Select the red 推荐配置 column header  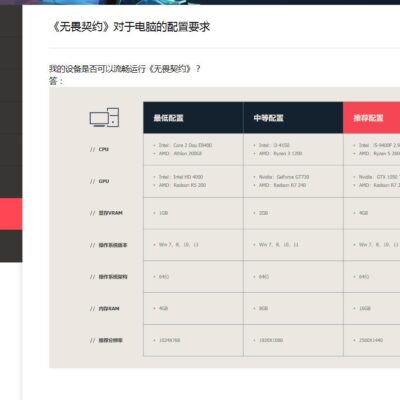(372, 118)
